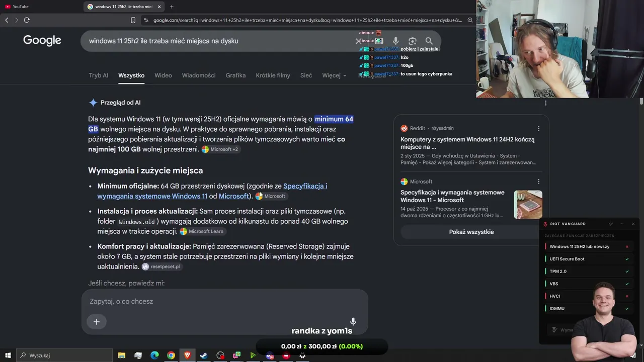Click the site info icon beside the URL

tap(146, 20)
